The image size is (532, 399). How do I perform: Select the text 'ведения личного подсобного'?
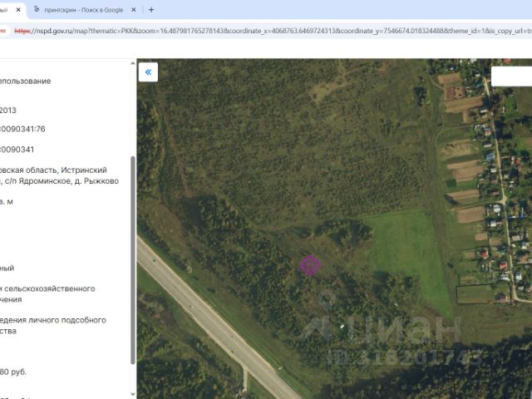[x=53, y=320]
